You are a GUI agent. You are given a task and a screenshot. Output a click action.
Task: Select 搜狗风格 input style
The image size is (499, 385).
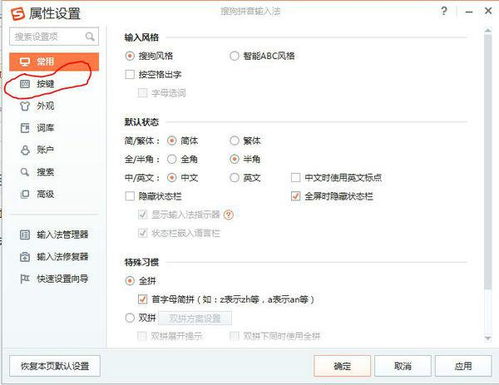130,56
